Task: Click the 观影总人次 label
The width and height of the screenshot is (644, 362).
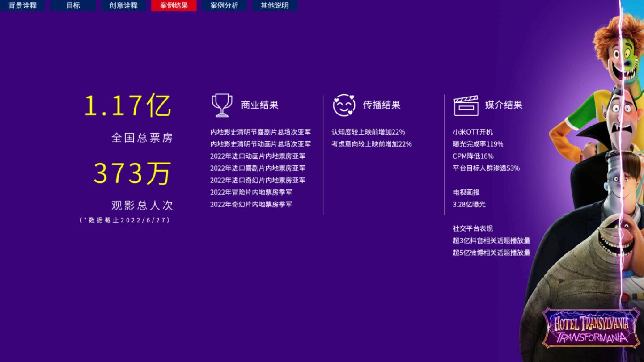Action: [x=142, y=205]
